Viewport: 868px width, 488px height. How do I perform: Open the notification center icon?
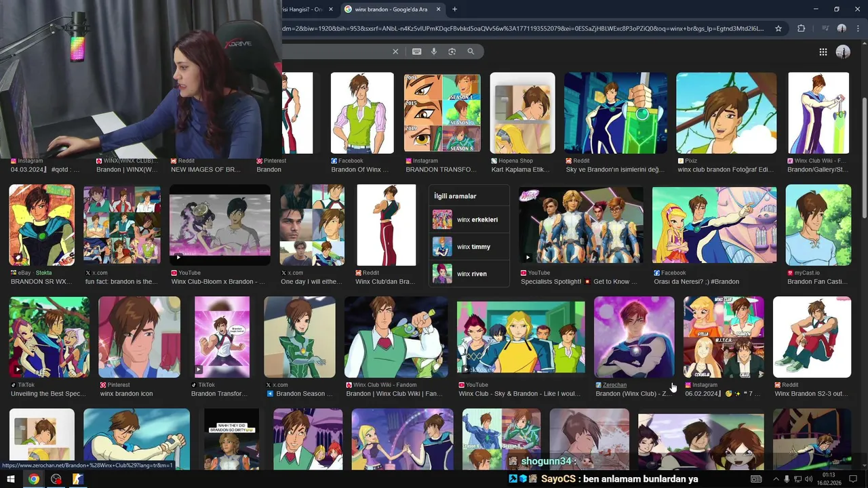point(853,479)
